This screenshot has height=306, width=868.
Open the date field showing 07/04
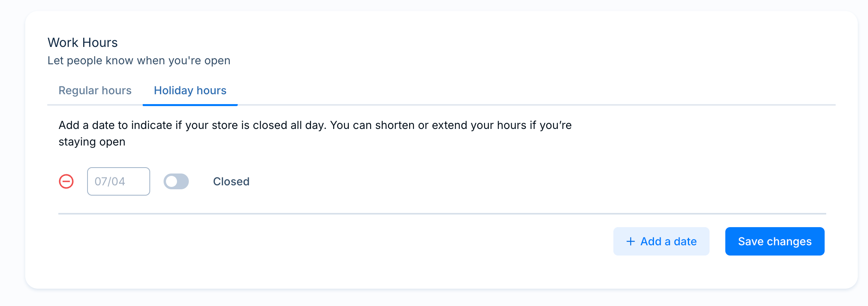[119, 181]
